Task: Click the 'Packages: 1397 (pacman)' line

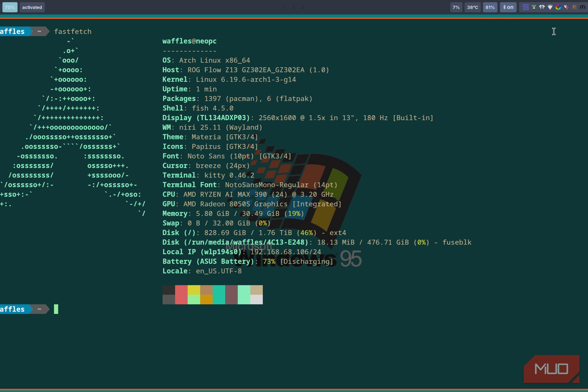Action: pos(237,99)
